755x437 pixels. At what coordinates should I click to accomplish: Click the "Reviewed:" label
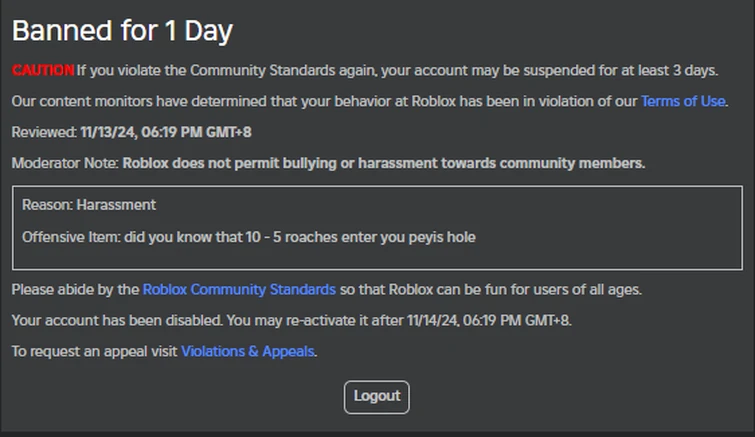(x=44, y=132)
